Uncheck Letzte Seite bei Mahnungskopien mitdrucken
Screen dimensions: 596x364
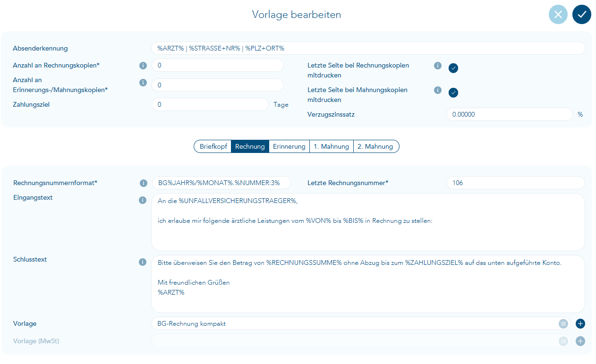point(453,93)
